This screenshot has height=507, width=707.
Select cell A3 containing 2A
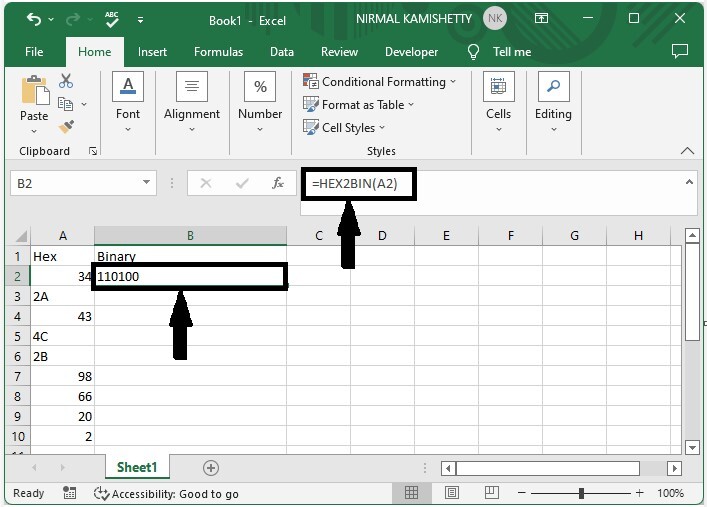(x=62, y=296)
